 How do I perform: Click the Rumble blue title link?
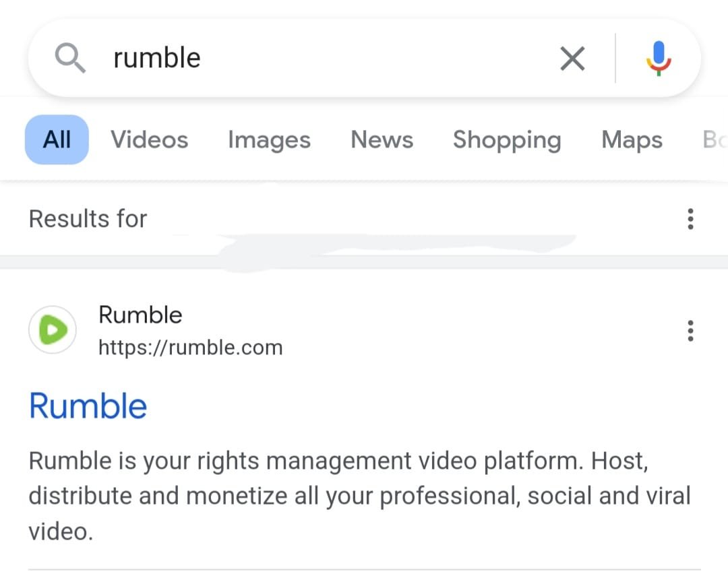tap(88, 405)
